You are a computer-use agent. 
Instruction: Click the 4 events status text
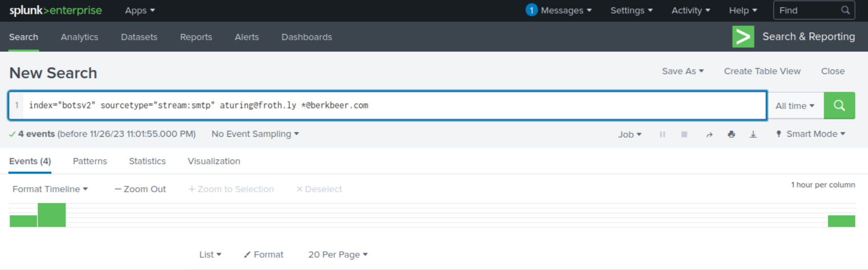point(36,134)
